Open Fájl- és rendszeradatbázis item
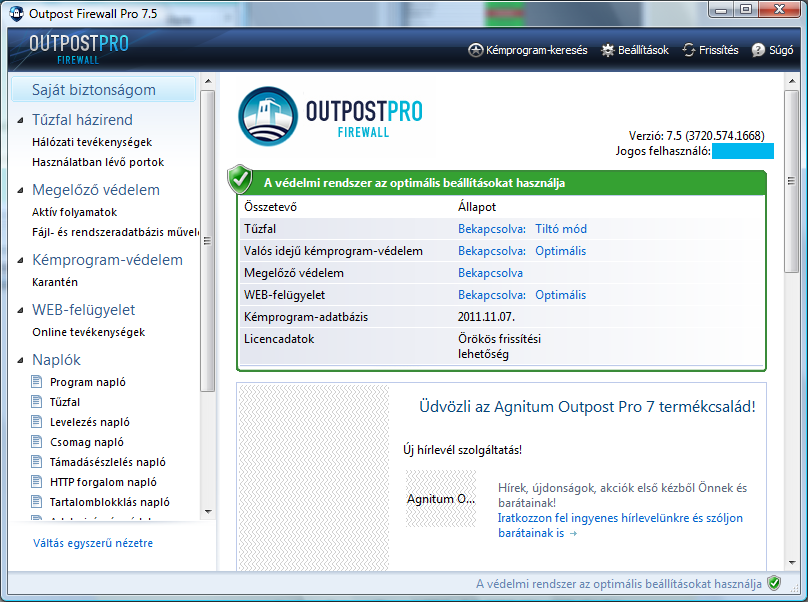The height and width of the screenshot is (602, 808). pos(115,232)
